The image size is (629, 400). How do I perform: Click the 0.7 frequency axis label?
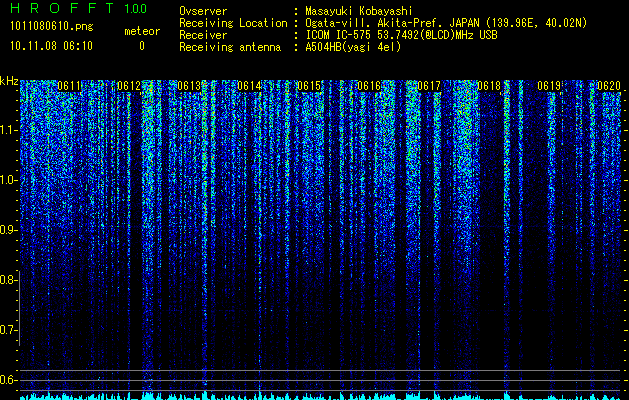pyautogui.click(x=8, y=330)
